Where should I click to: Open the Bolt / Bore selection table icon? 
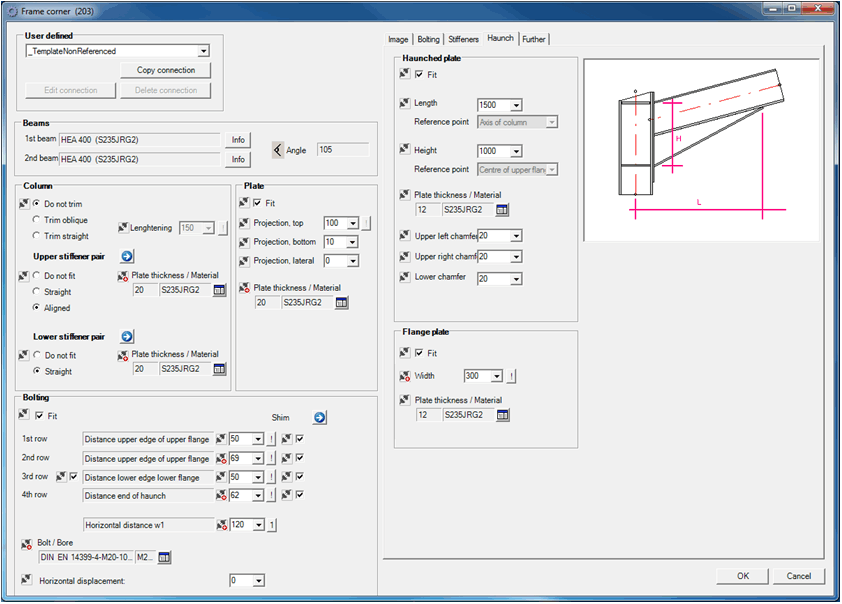165,558
